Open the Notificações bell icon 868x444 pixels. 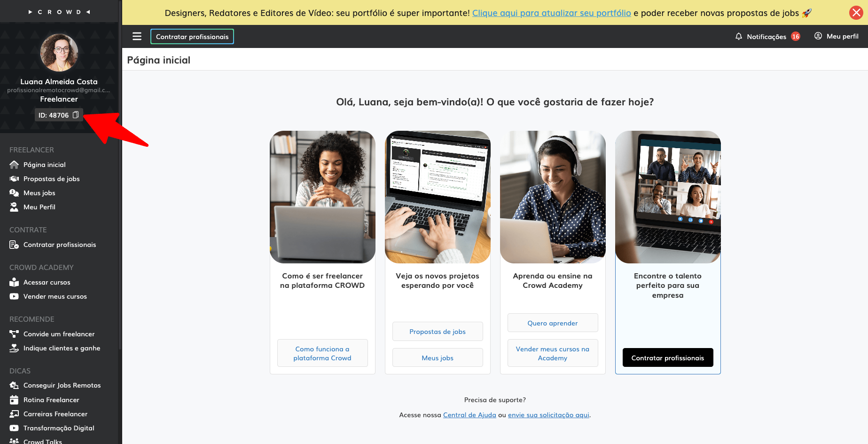click(x=739, y=36)
